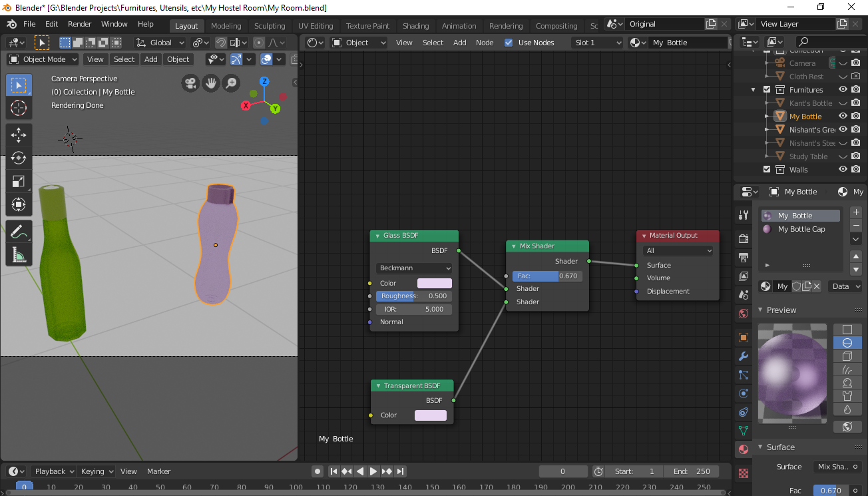
Task: Toggle the auto keying record button
Action: [x=318, y=471]
